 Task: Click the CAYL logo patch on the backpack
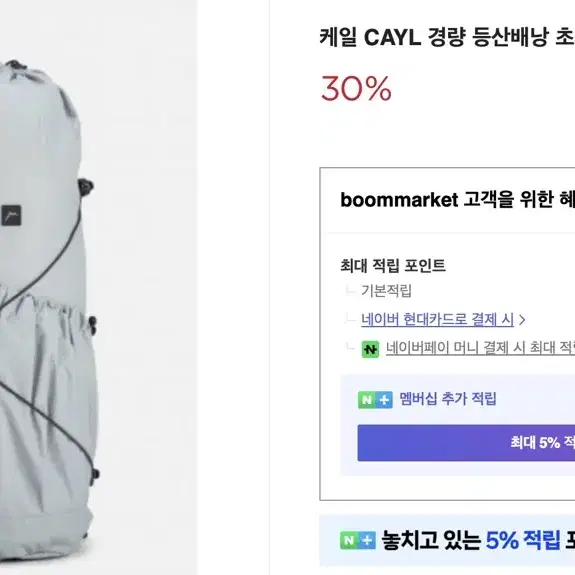coord(11,216)
